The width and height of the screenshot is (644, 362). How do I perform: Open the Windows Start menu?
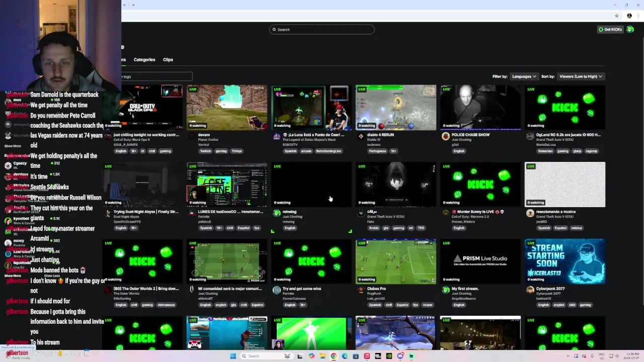click(233, 356)
